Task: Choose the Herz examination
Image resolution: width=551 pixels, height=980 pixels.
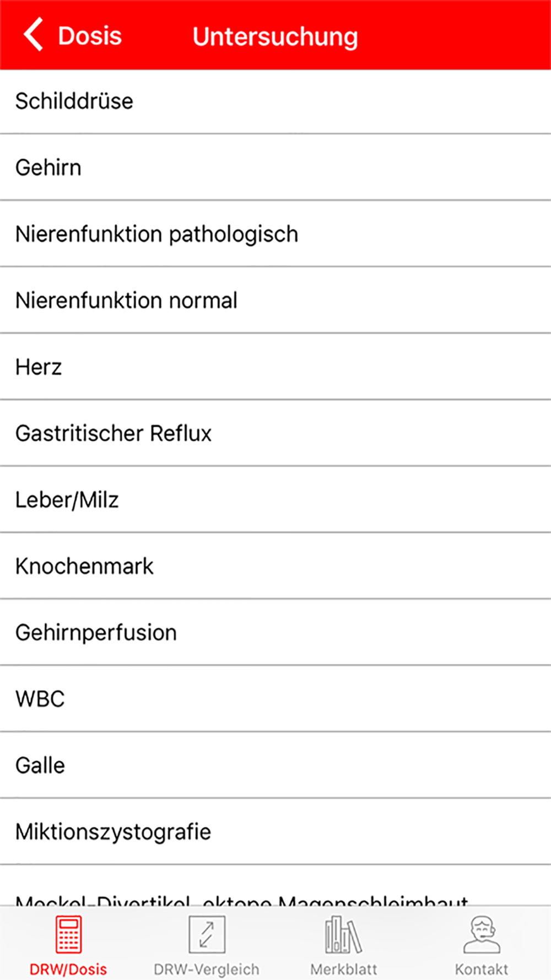Action: (x=275, y=367)
